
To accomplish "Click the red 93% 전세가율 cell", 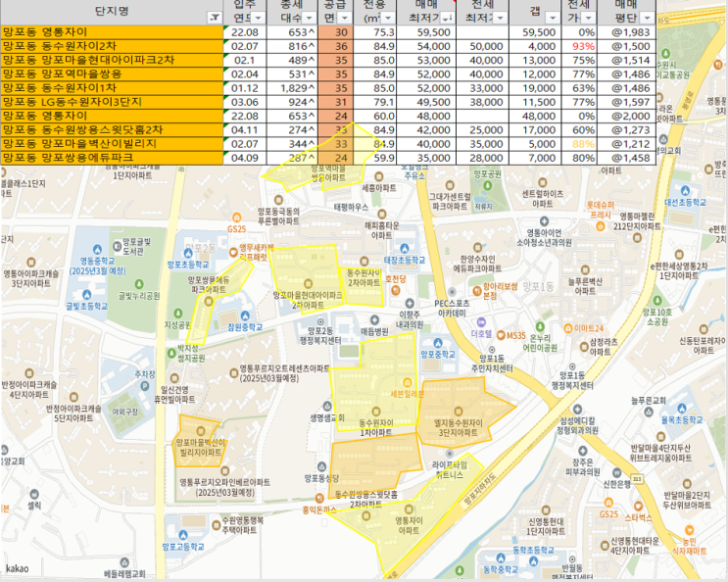I will click(x=579, y=46).
